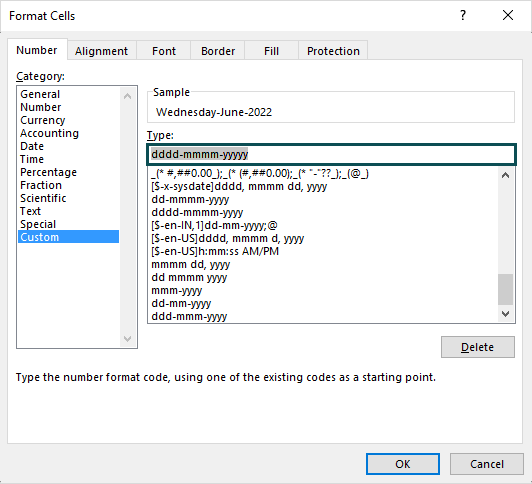
Task: Click the Type list scroll down arrow
Action: pyautogui.click(x=506, y=314)
